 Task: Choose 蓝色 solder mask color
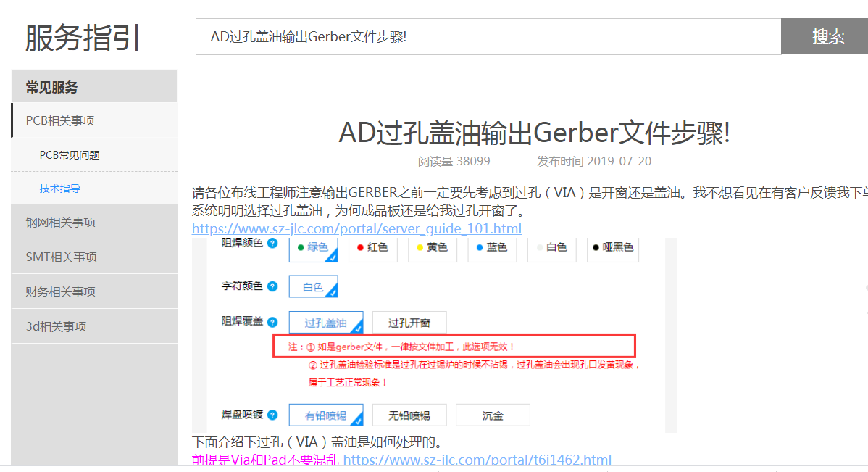pos(491,247)
